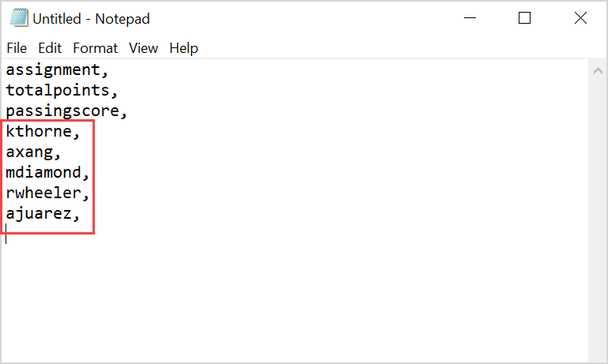The width and height of the screenshot is (608, 364).
Task: Click the "mdiamond," text line
Action: pyautogui.click(x=47, y=172)
